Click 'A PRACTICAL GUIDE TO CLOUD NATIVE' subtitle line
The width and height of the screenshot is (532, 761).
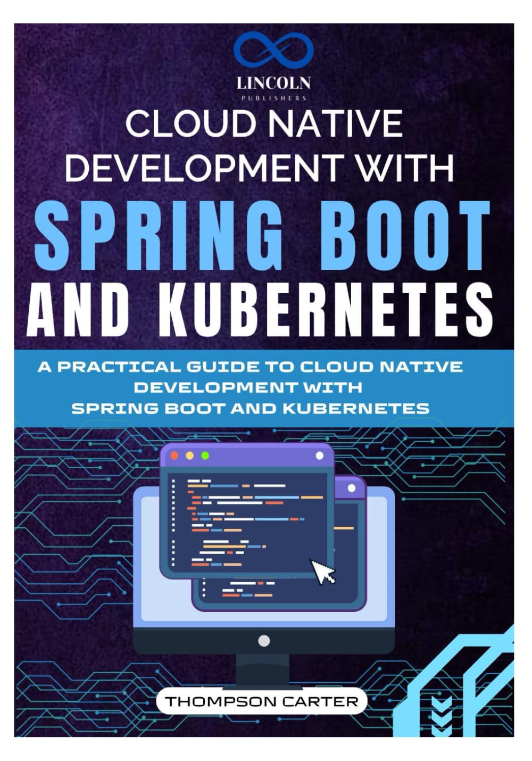(250, 367)
